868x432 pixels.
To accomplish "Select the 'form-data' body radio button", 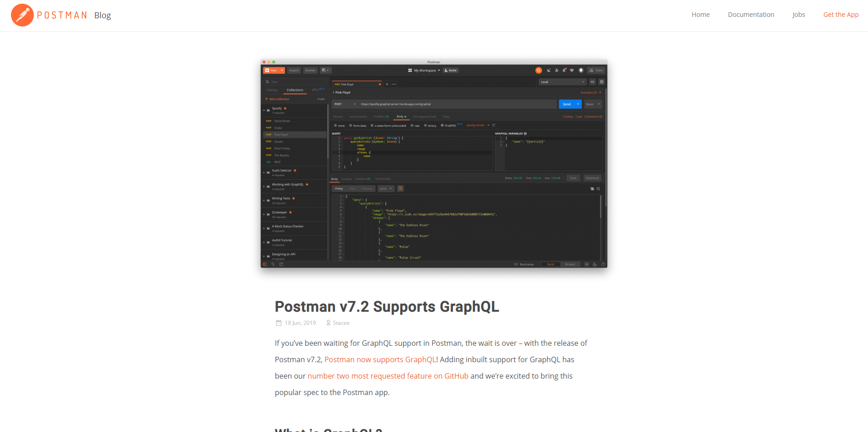I will 351,125.
